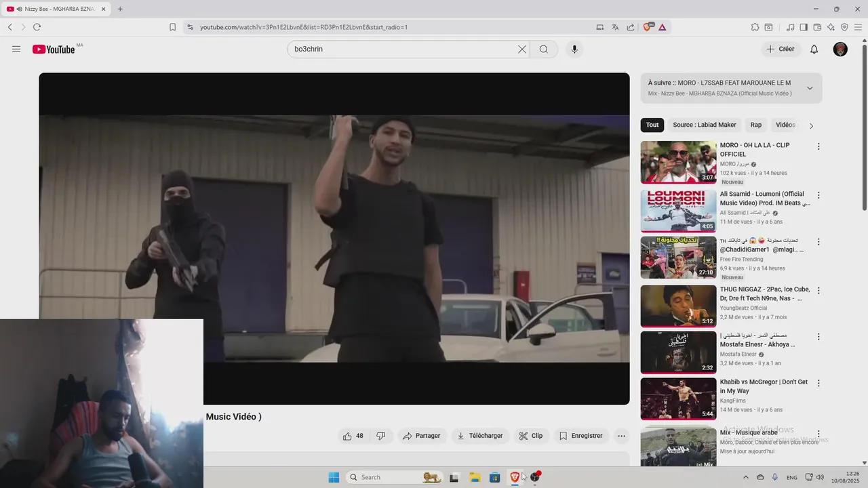The height and width of the screenshot is (488, 868).
Task: Open THUG NIGGAZ video thumbnail
Action: coord(678,306)
